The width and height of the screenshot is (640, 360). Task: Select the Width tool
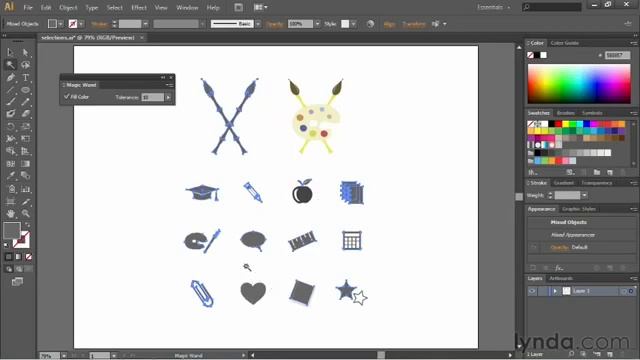tap(11, 139)
